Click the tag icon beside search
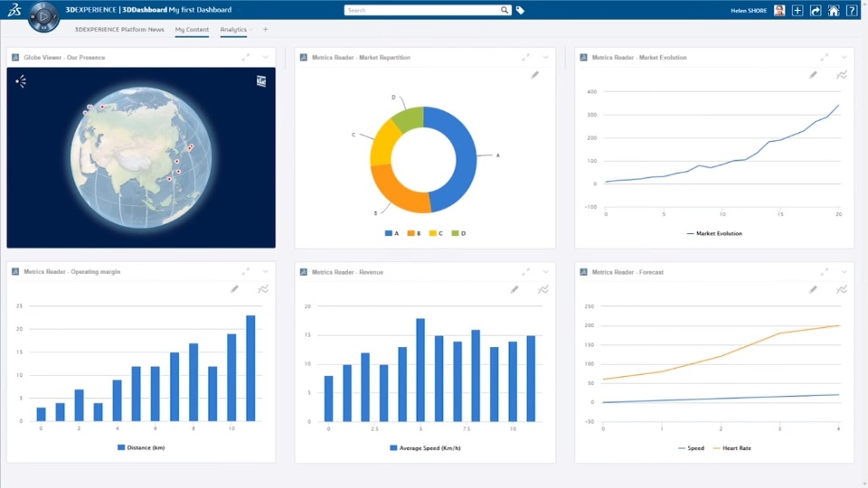Image resolution: width=868 pixels, height=488 pixels. pyautogui.click(x=521, y=10)
